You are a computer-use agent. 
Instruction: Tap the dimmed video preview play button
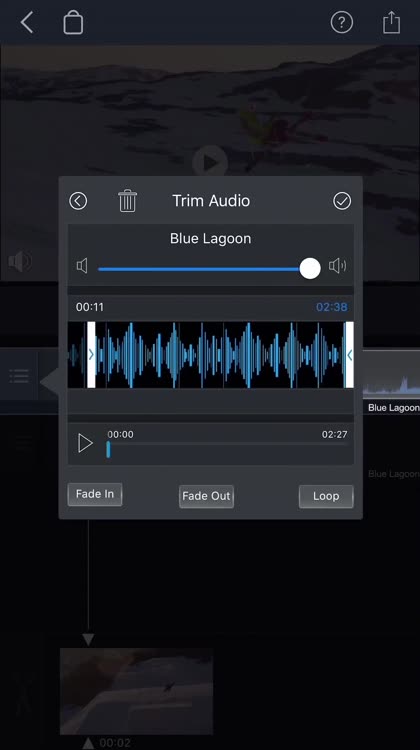(x=210, y=163)
